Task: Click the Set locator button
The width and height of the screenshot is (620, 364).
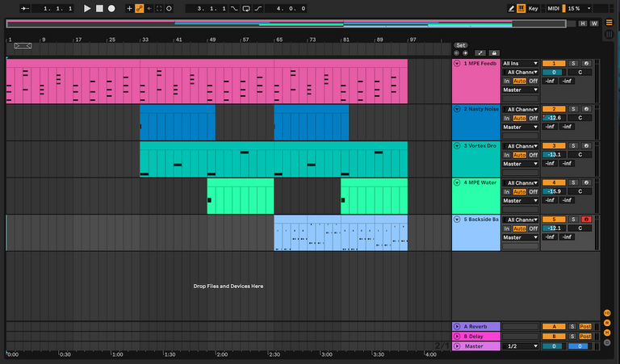Action: 461,45
